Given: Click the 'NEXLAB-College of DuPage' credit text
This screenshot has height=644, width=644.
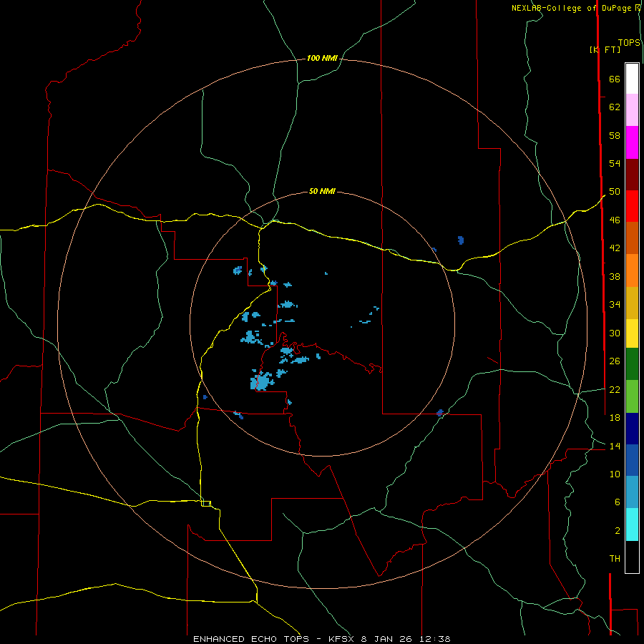Looking at the screenshot, I should tap(572, 8).
